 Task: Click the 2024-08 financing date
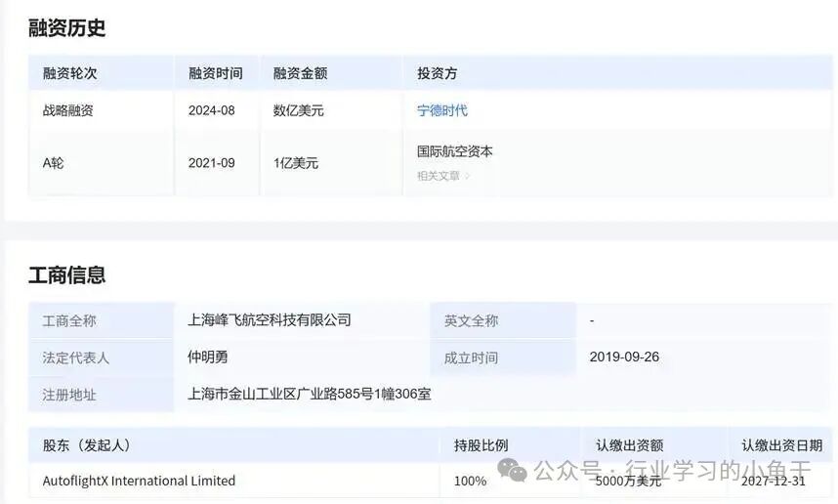212,110
